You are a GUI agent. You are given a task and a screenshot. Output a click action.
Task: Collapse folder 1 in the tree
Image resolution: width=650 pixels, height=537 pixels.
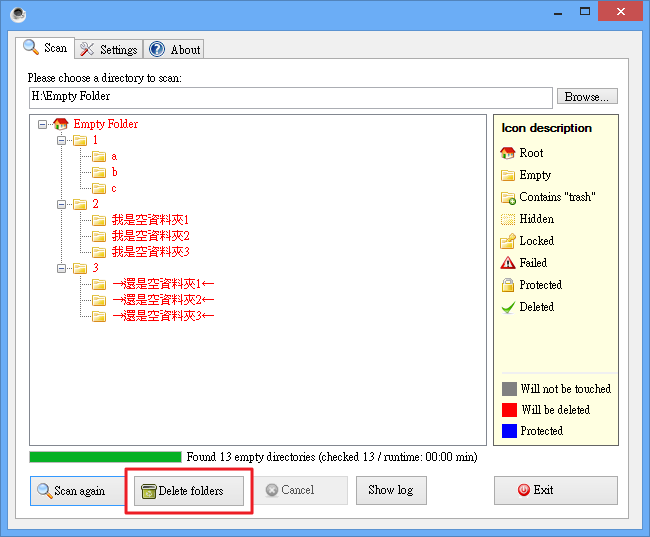click(61, 141)
